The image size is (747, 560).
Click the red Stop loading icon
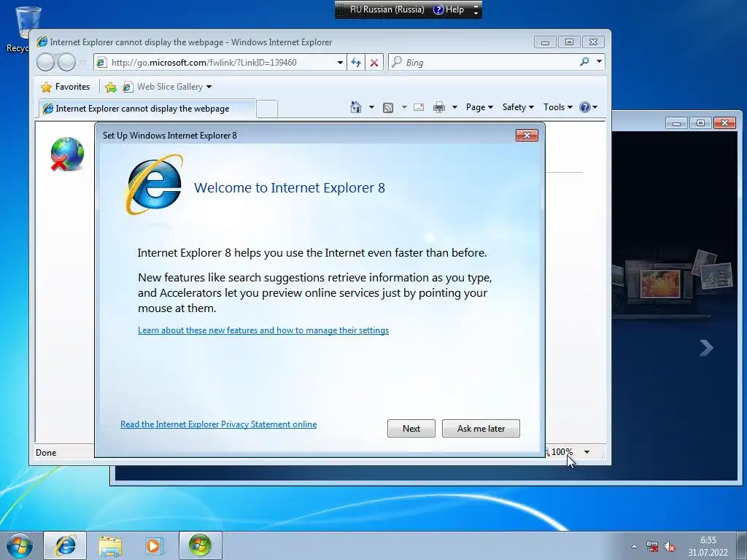374,63
